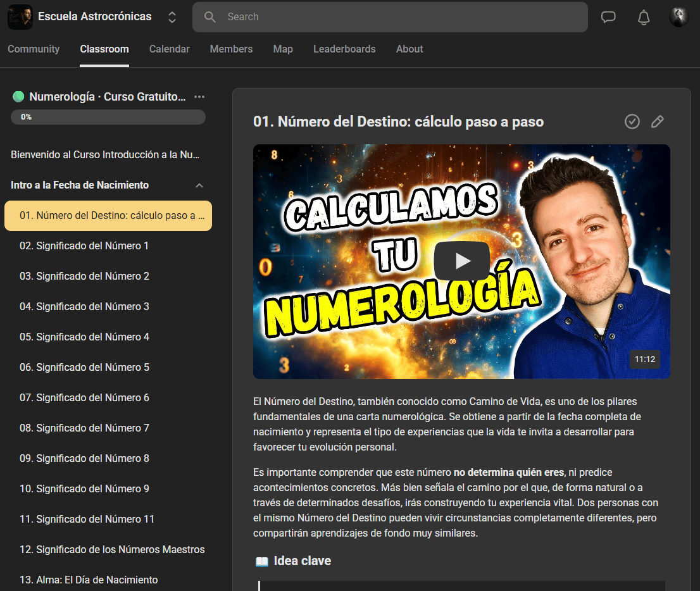Open Bienvenido al Curso Introducción lesson
The height and width of the screenshot is (591, 700).
[105, 155]
